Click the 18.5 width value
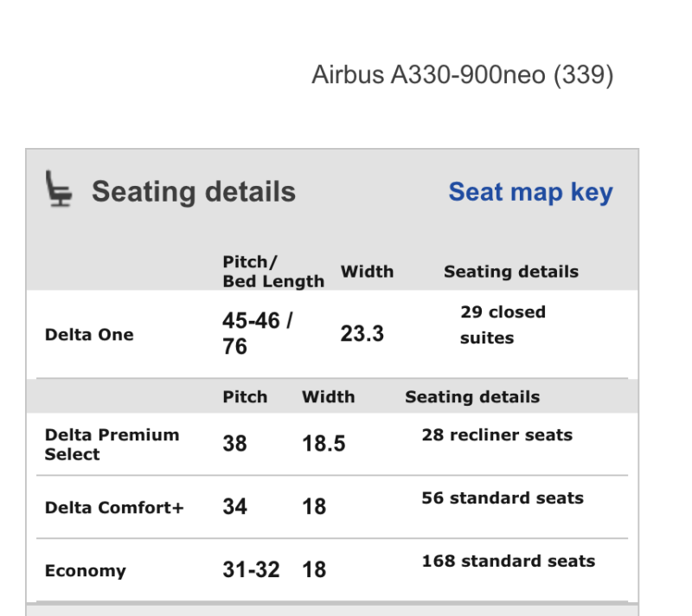Image resolution: width=692 pixels, height=616 pixels. [324, 444]
